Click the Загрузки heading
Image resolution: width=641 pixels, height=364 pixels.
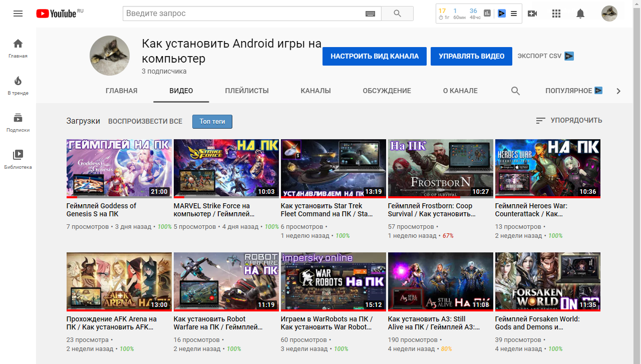(83, 121)
